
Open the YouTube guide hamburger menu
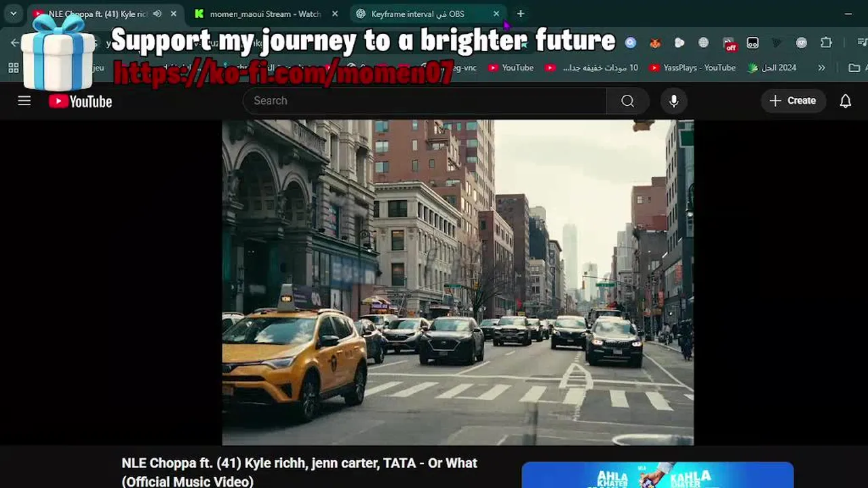click(x=24, y=101)
